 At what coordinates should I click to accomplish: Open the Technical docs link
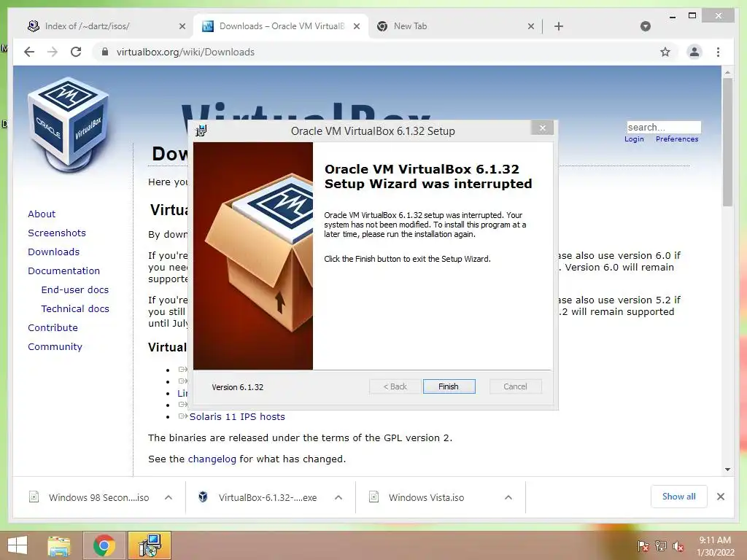click(x=75, y=309)
